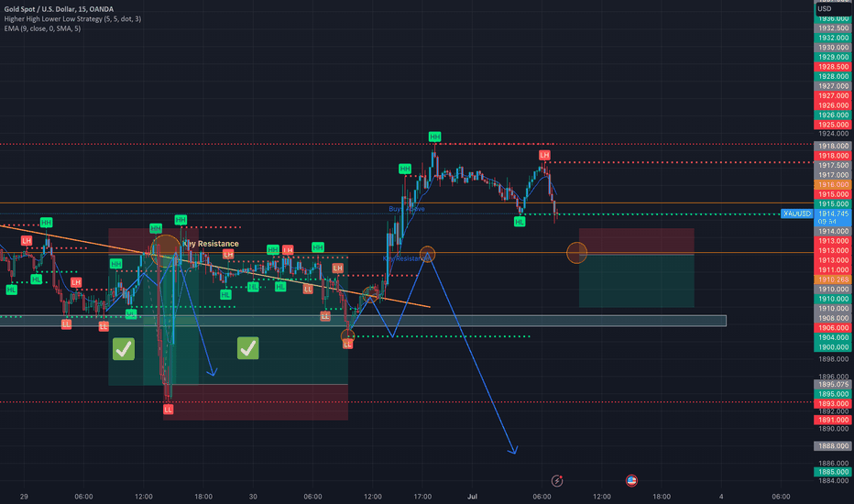Select the short position box right of the latest candles
The width and height of the screenshot is (854, 504).
[636, 268]
